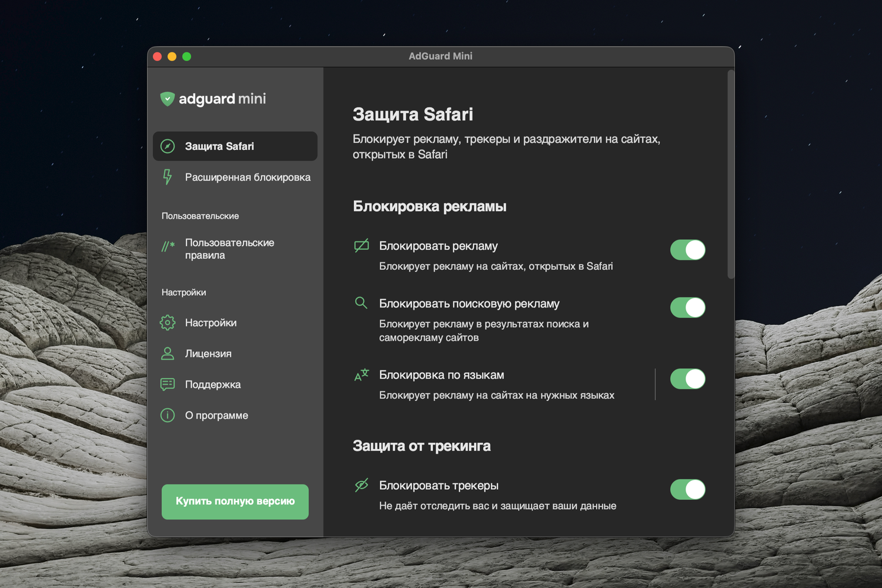Click the translate icon for Блокировка по языкам
The height and width of the screenshot is (588, 882).
pyautogui.click(x=362, y=375)
